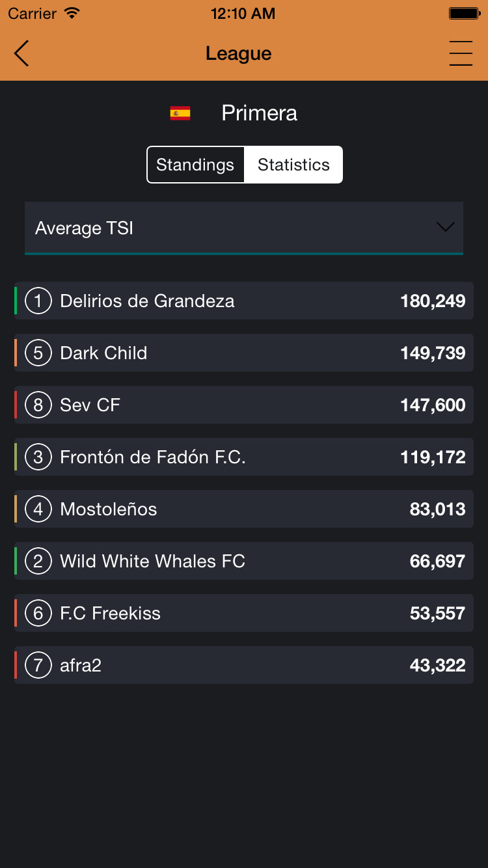Select the F.C Freekiss entry

(244, 613)
